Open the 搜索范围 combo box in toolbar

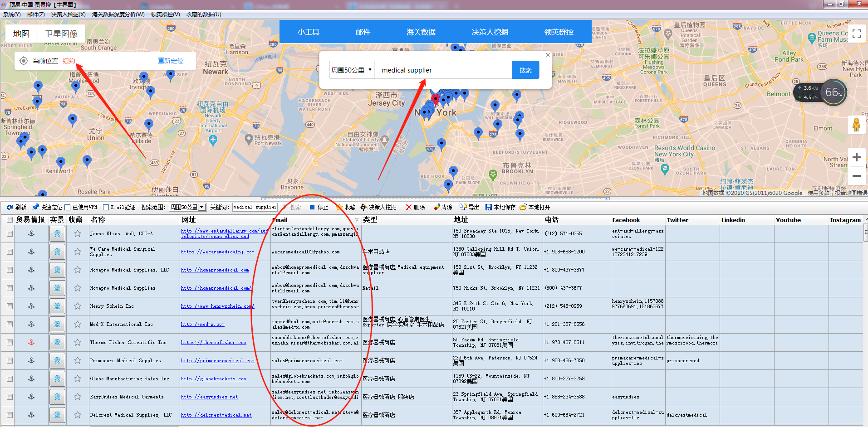187,207
